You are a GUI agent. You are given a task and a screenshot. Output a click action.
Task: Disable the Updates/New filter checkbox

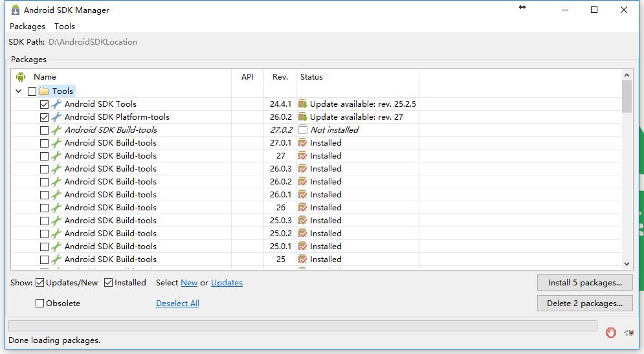point(40,283)
